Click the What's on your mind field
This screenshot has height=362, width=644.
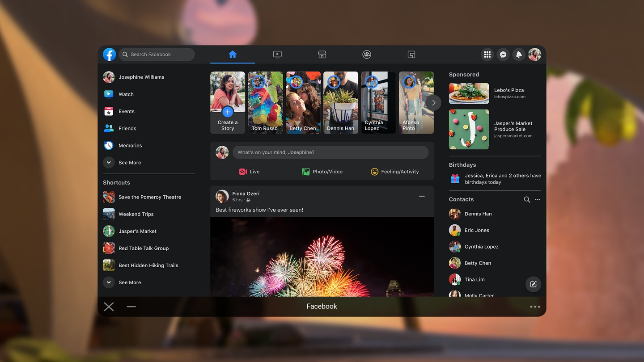click(x=330, y=152)
